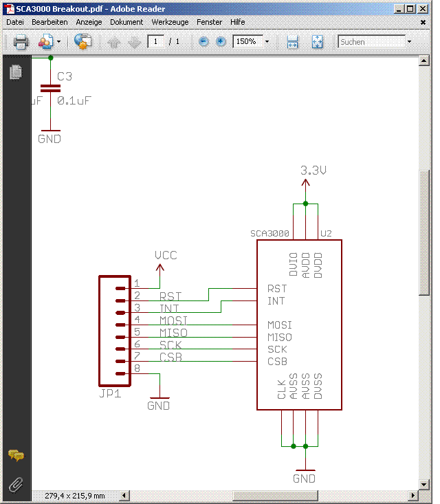Open the Dokument menu
The height and width of the screenshot is (504, 440).
click(x=126, y=22)
